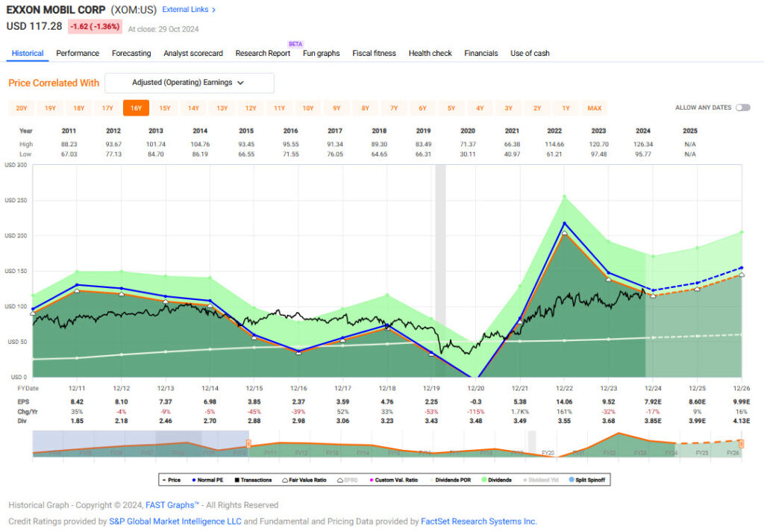Open the Health check tab
The height and width of the screenshot is (532, 764).
coord(430,53)
